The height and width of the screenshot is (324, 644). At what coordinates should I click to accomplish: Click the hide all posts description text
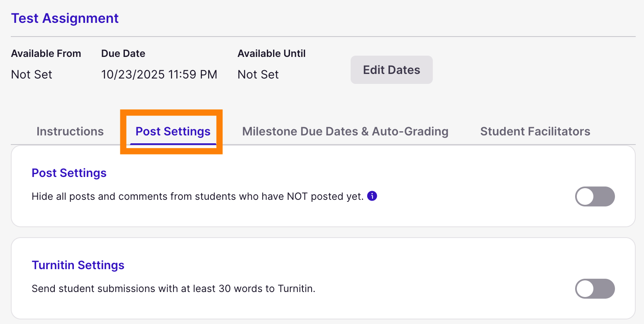(198, 196)
